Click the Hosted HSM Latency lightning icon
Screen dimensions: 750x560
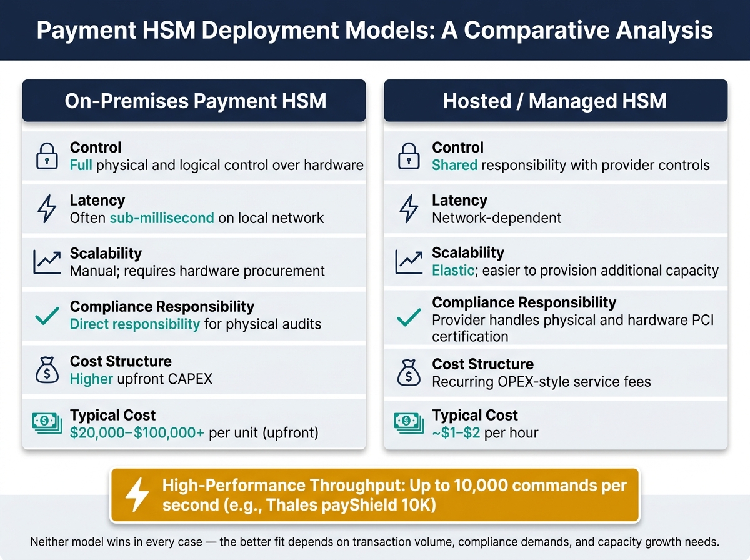(x=409, y=209)
